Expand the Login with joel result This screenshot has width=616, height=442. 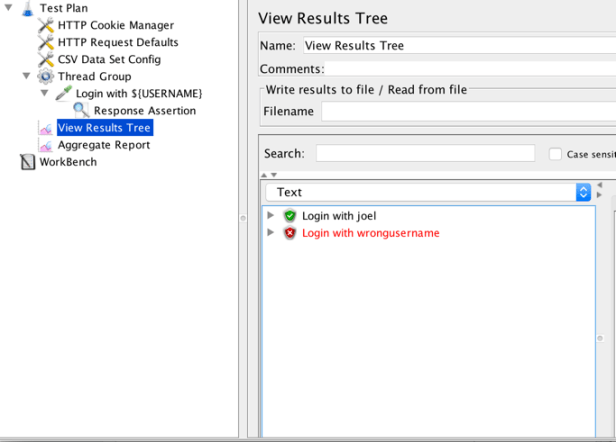pos(270,215)
